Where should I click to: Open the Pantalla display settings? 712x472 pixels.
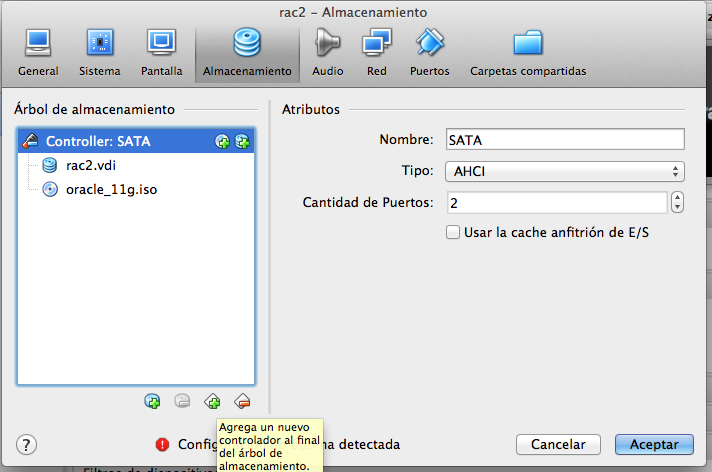tap(161, 53)
